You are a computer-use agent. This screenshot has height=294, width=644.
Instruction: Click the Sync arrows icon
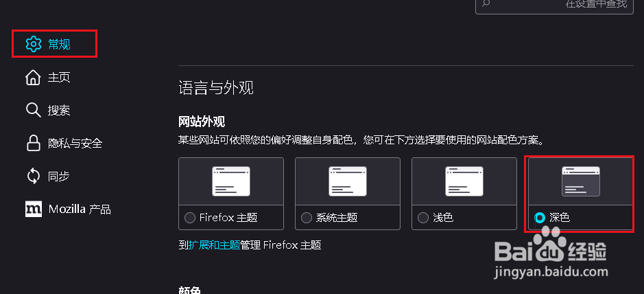click(34, 176)
